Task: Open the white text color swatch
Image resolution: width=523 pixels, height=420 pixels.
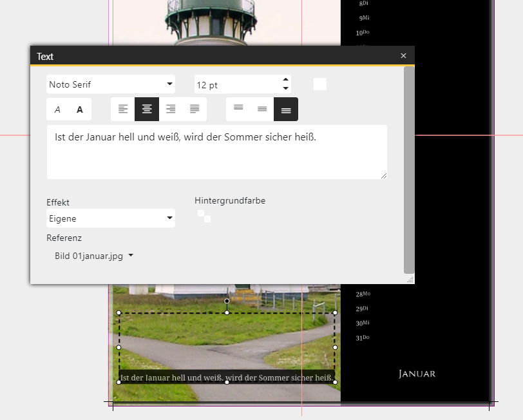Action: click(320, 84)
